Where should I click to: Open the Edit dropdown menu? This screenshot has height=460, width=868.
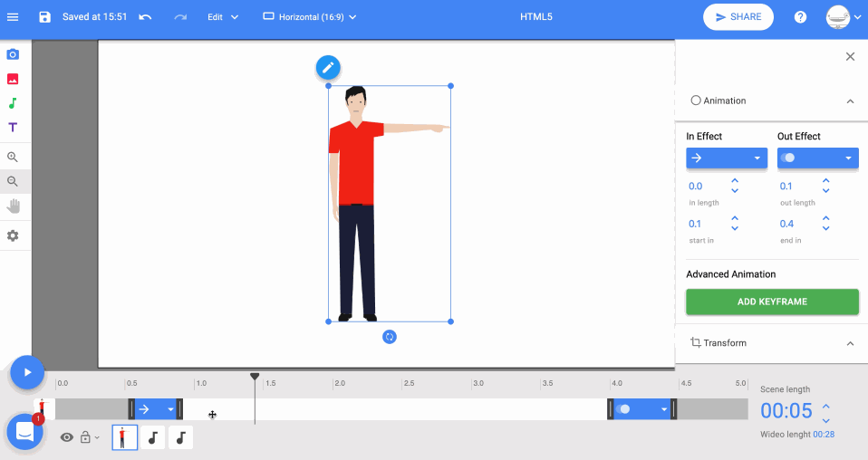tap(223, 17)
